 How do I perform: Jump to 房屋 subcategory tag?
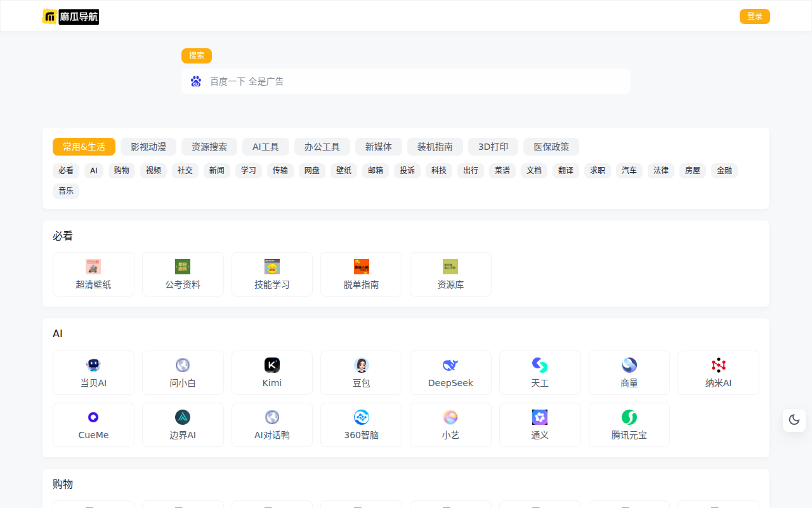[x=693, y=171]
